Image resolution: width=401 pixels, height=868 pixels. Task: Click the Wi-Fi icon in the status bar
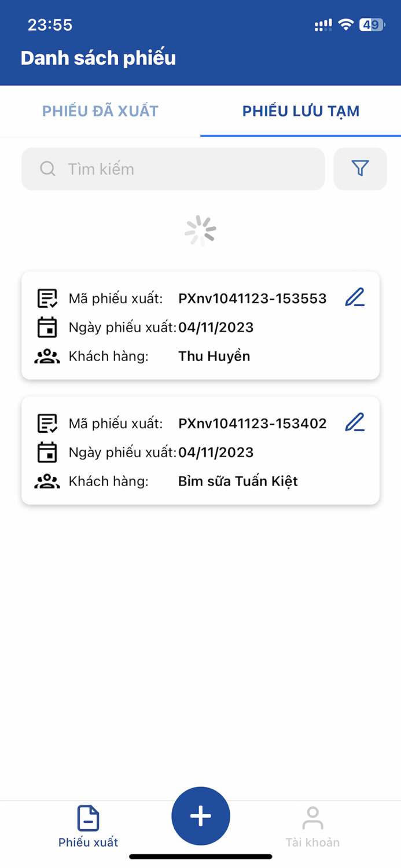347,24
